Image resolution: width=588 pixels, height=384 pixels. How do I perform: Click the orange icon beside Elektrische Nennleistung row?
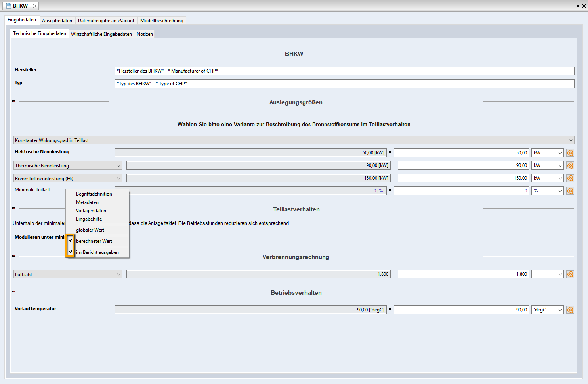[x=570, y=153]
